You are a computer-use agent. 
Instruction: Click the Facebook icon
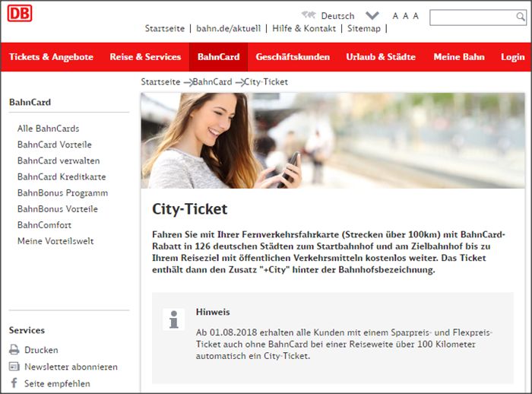(14, 383)
